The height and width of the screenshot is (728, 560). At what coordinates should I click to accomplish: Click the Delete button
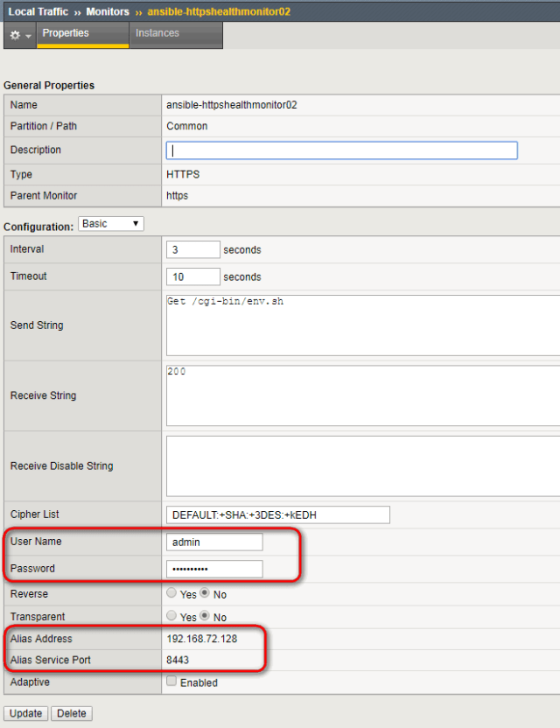coord(71,713)
